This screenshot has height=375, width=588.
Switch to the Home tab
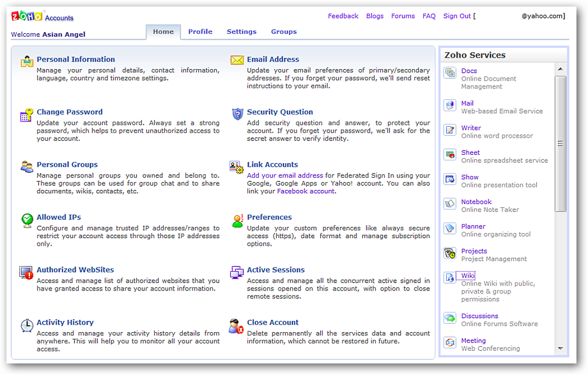click(x=163, y=32)
